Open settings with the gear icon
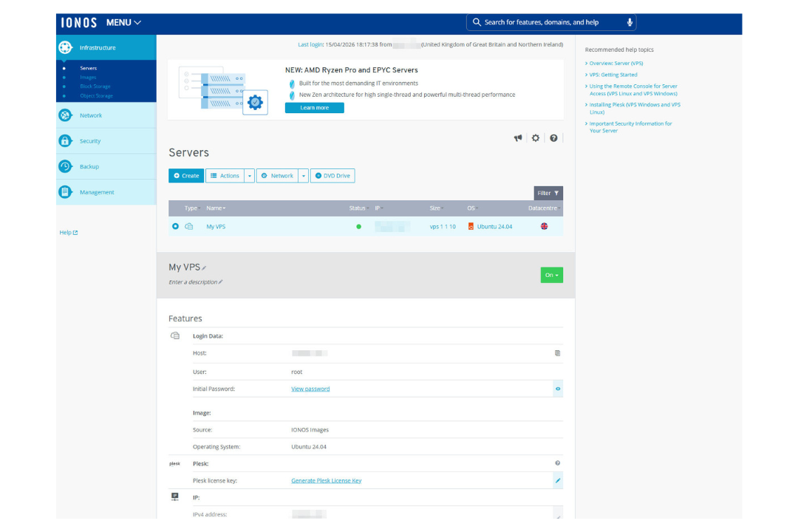 536,138
